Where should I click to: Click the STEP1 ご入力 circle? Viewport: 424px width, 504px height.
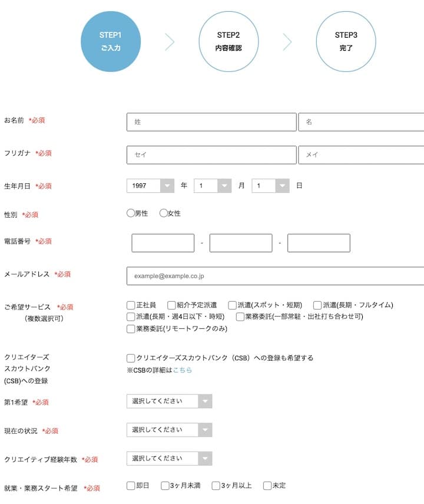pyautogui.click(x=110, y=41)
